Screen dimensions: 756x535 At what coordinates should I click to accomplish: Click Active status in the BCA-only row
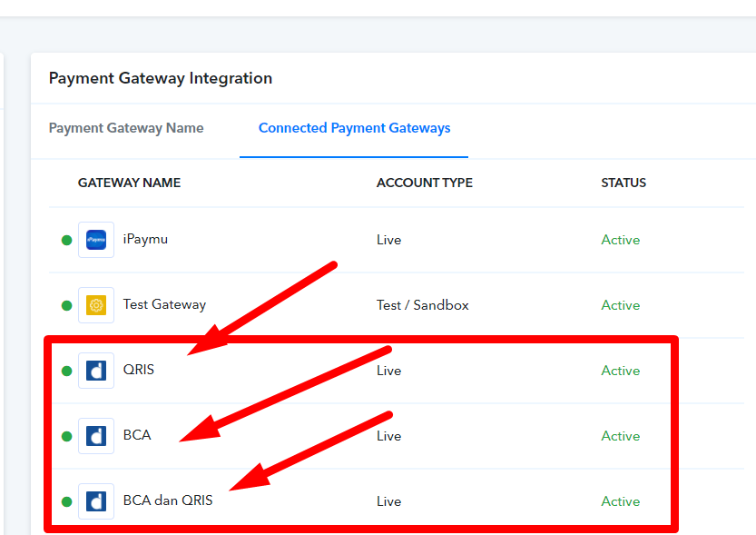(621, 436)
